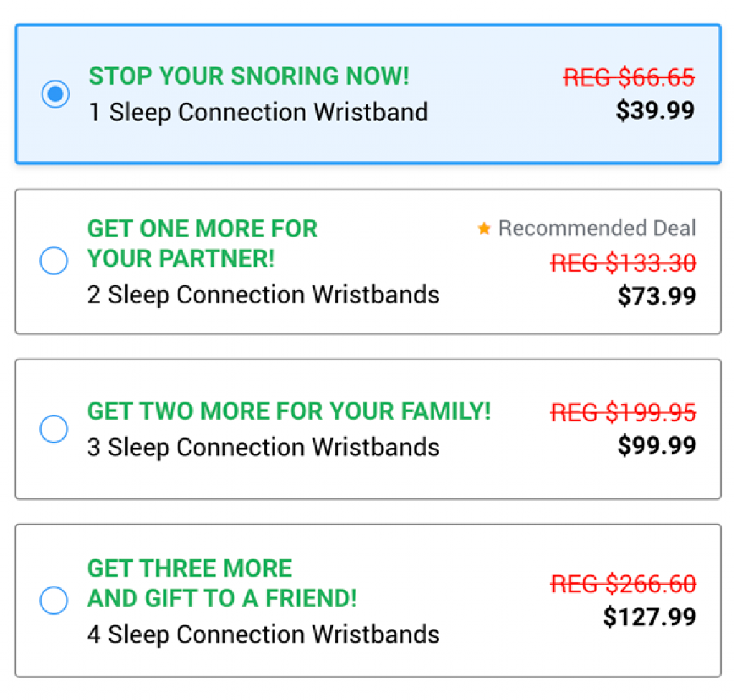Select the 2 wristbands partner deal radio button
Screen dimensions: 734x700
pos(54,261)
